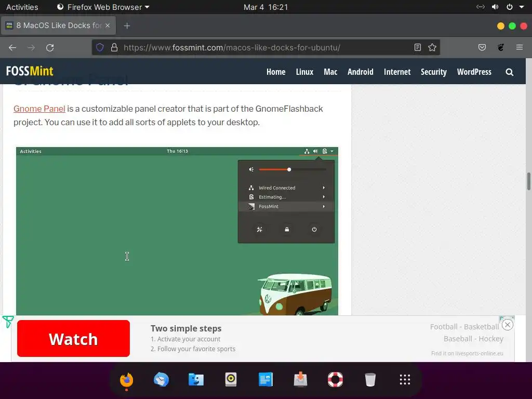Open a new tab with the plus button
This screenshot has height=399, width=532.
click(127, 26)
